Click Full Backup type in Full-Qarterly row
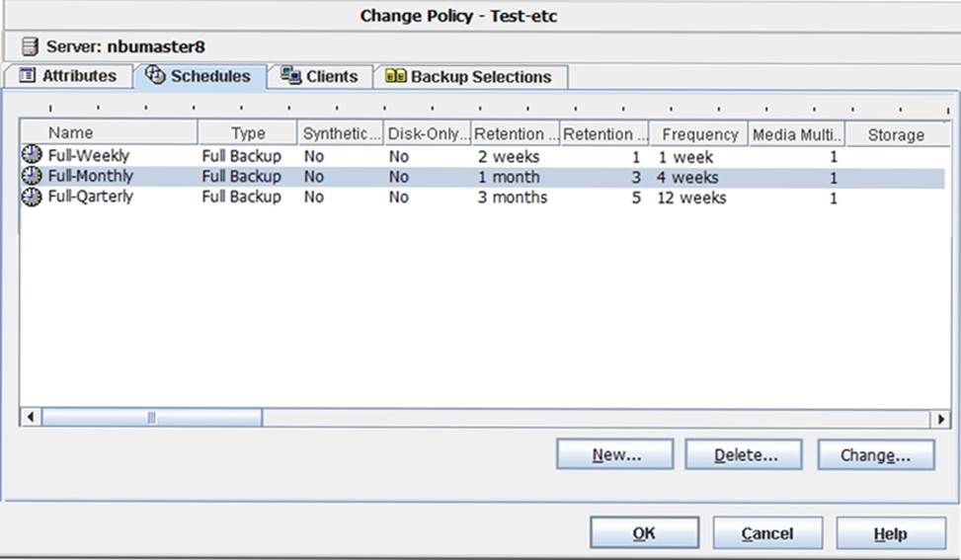961x560 pixels. (241, 197)
